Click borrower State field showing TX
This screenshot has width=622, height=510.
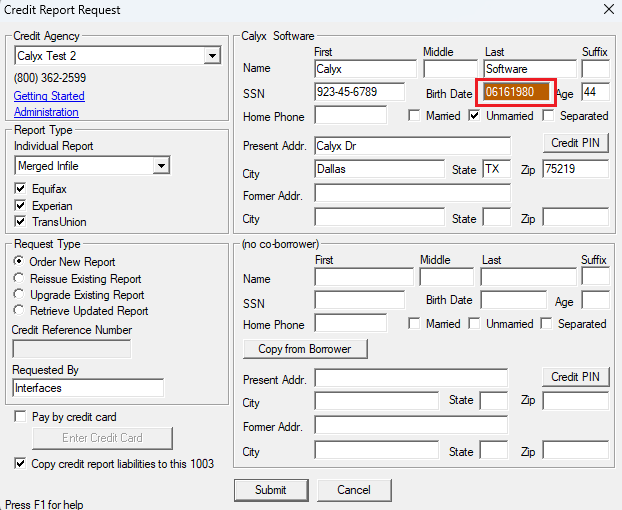pyautogui.click(x=497, y=169)
